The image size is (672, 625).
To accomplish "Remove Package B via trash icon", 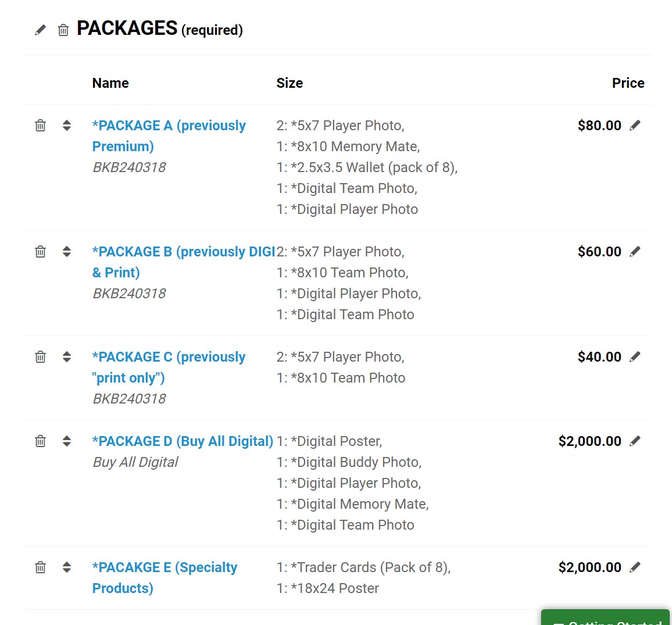I will click(x=40, y=251).
